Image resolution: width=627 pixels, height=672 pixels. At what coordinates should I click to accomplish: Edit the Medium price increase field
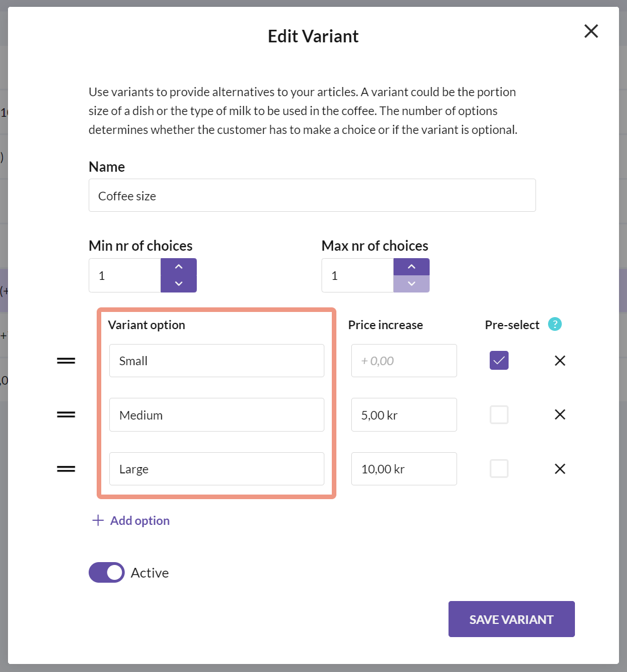[x=403, y=415]
